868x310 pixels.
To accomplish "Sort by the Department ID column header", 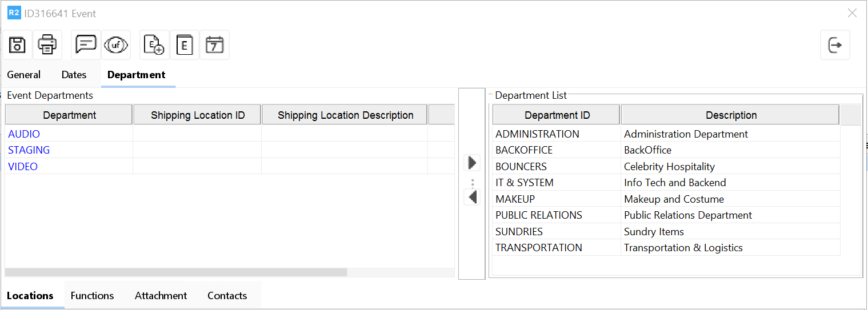I will [x=557, y=115].
